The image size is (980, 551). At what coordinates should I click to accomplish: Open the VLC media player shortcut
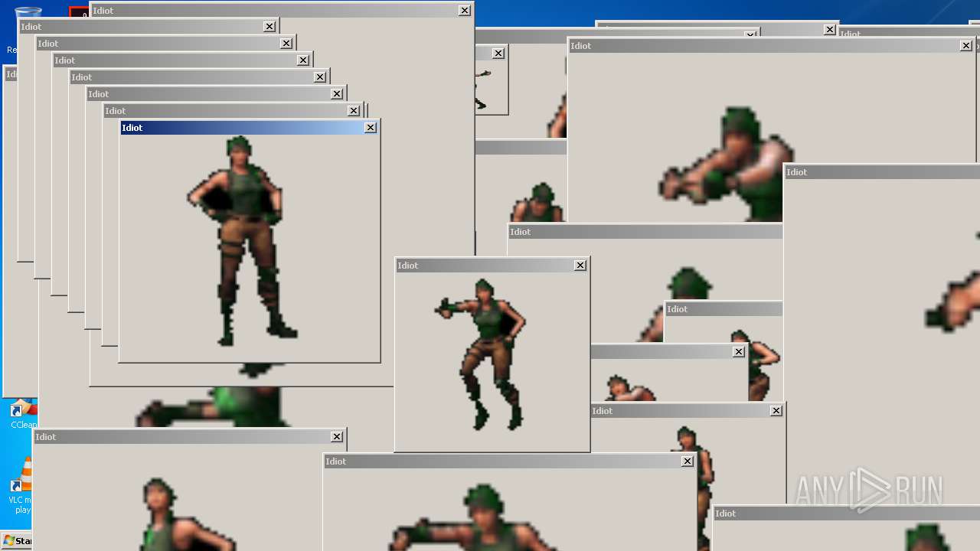[x=20, y=486]
